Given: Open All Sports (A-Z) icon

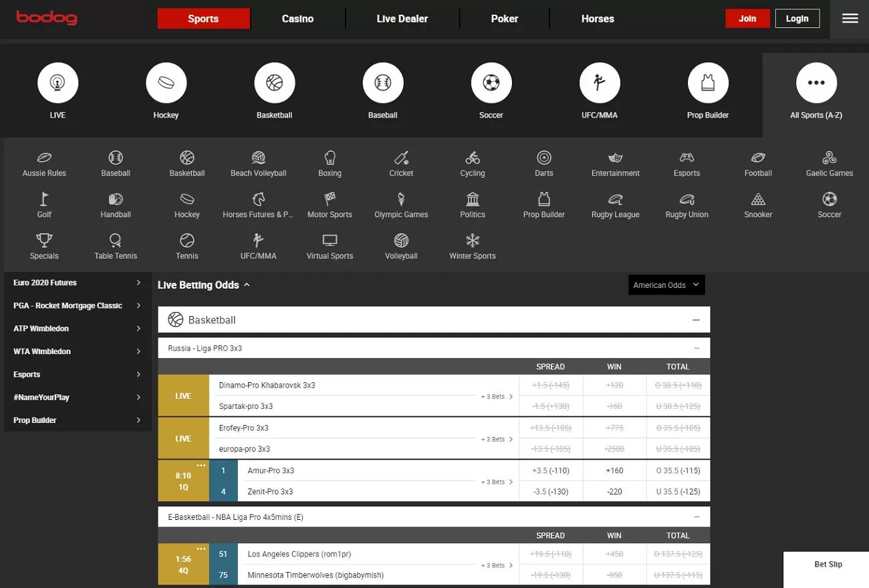Looking at the screenshot, I should point(816,83).
